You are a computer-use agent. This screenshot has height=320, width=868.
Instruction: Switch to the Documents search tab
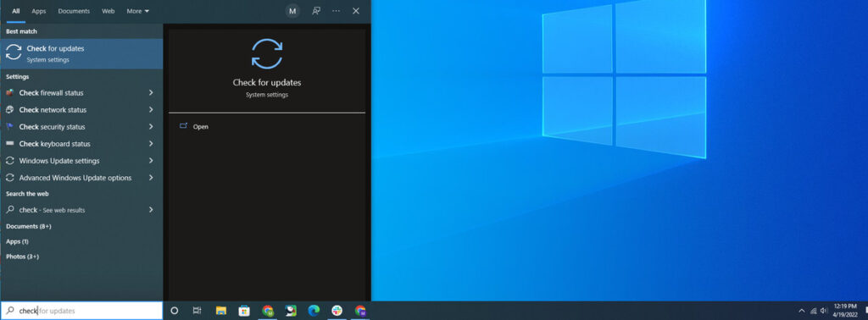tap(74, 11)
